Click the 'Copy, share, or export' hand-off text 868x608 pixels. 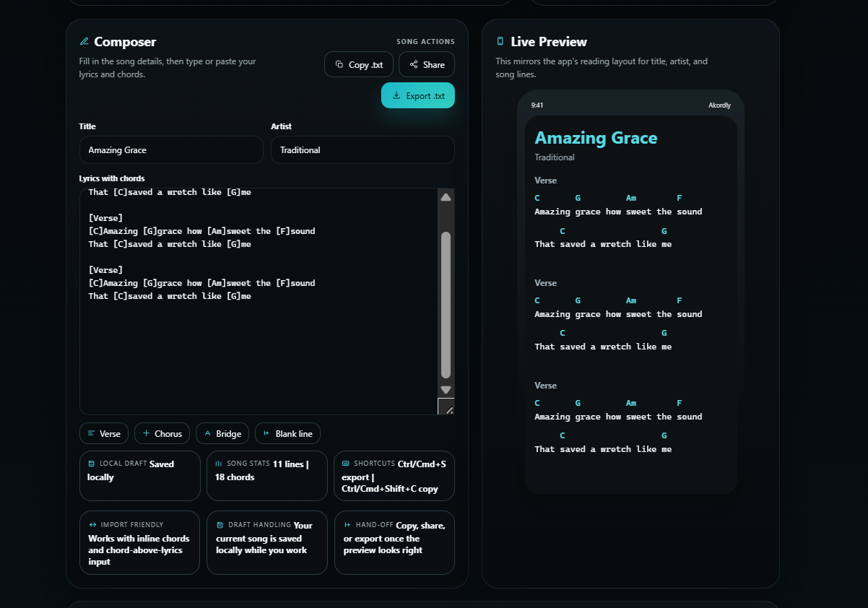[x=394, y=538]
